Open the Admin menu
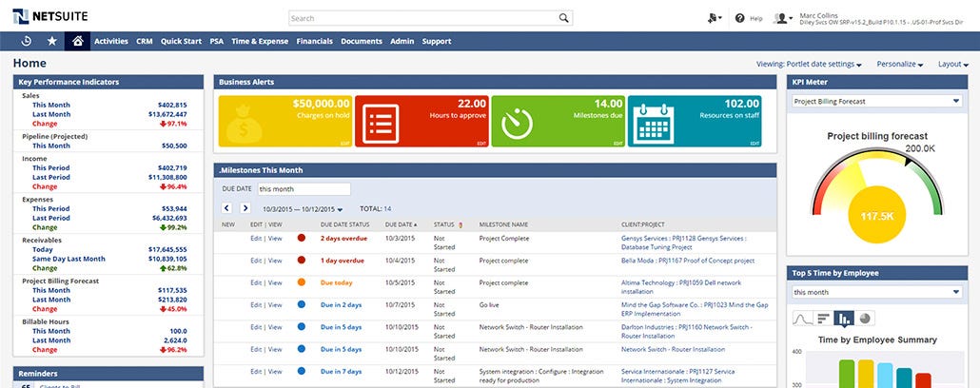 point(402,41)
